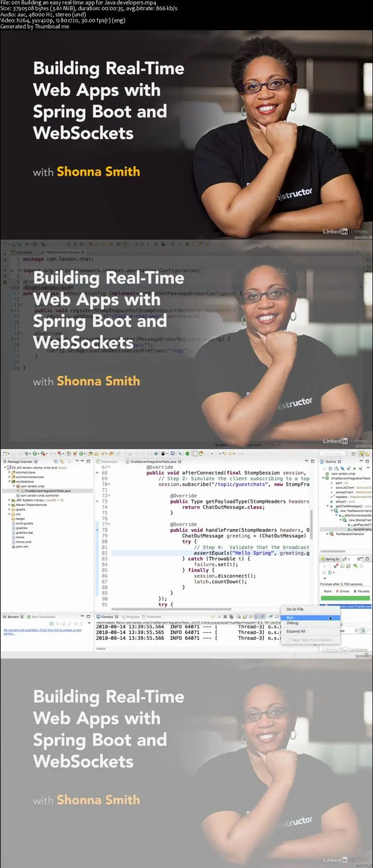Click the JUnit green progress bar
373x868 pixels.
[x=345, y=598]
